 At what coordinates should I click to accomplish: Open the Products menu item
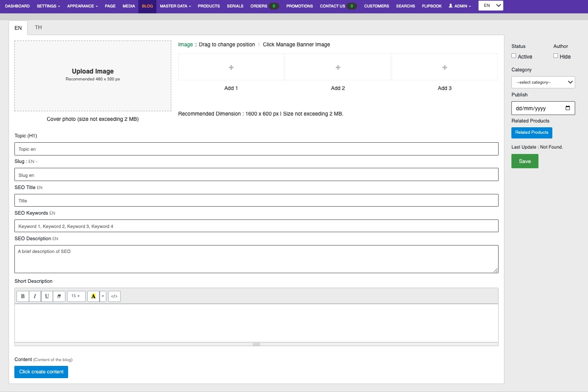209,6
